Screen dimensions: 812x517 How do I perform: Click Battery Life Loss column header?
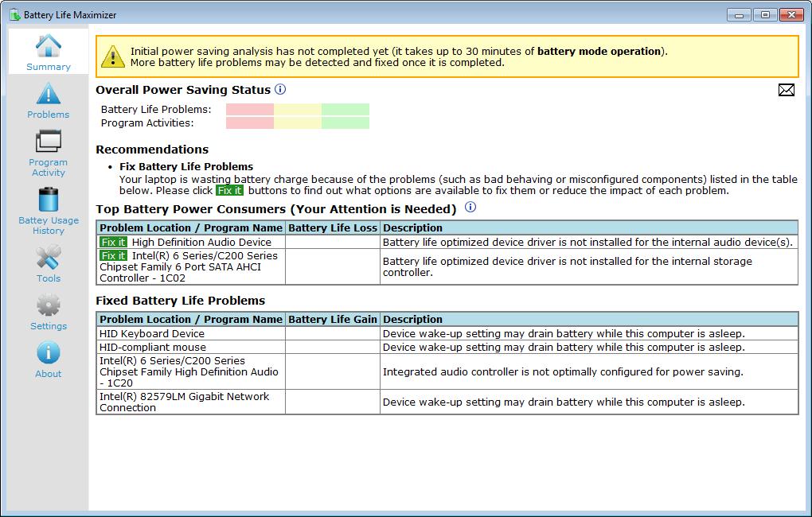pyautogui.click(x=333, y=227)
